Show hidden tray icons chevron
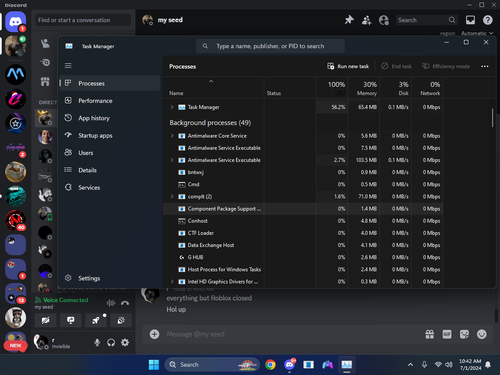 (411, 365)
